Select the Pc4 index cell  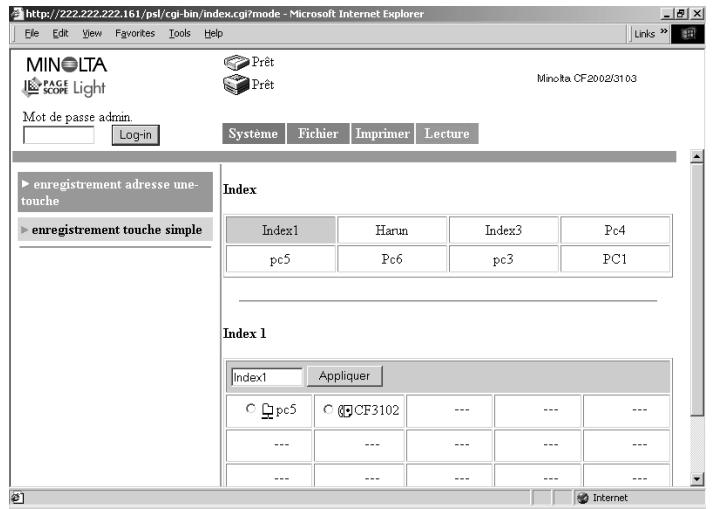click(615, 230)
